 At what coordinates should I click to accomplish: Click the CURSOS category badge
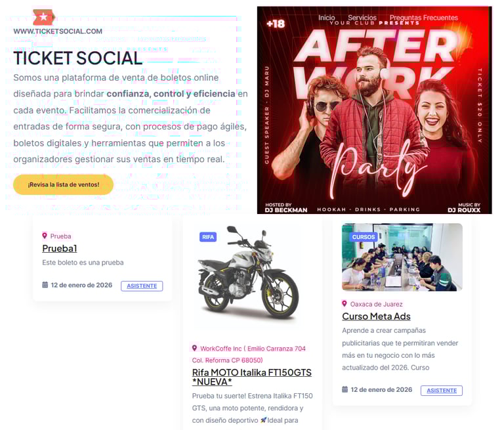[363, 237]
